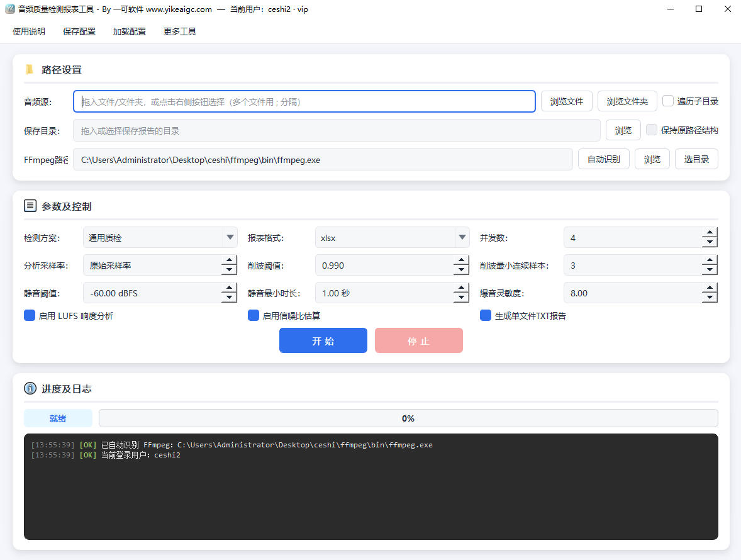The image size is (741, 560).
Task: Open the 使用说明 menu
Action: click(29, 31)
